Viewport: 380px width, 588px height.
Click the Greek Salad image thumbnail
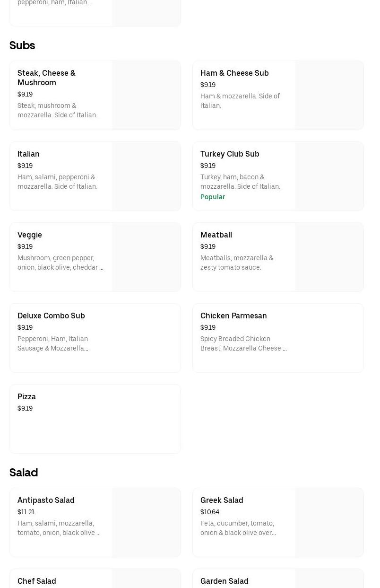pos(329,522)
